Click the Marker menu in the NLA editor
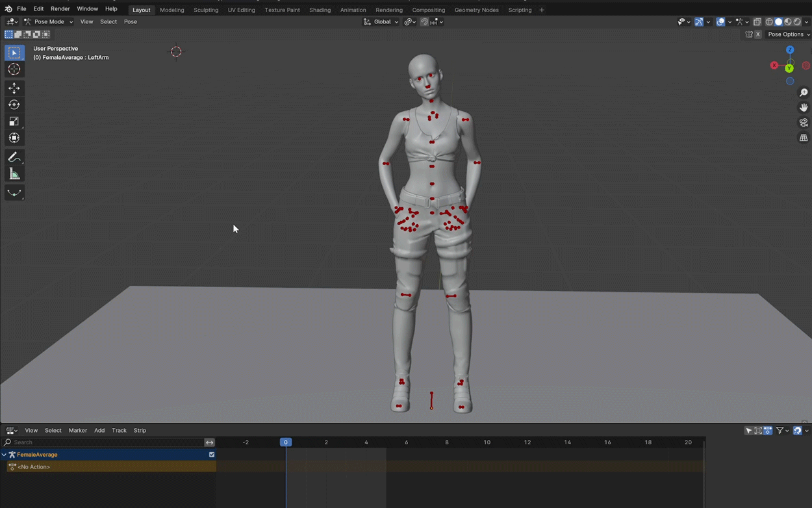This screenshot has width=812, height=508. click(x=77, y=431)
